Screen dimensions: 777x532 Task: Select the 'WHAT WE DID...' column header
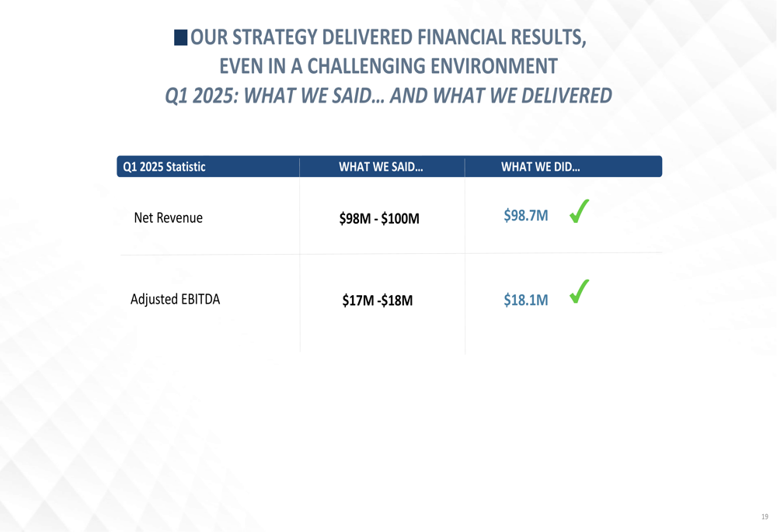[540, 167]
